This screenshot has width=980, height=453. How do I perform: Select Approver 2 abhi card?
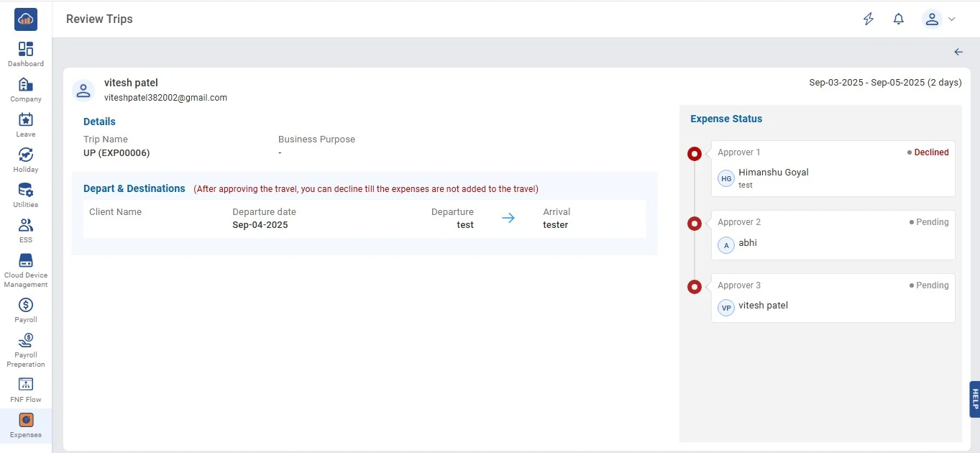click(833, 235)
